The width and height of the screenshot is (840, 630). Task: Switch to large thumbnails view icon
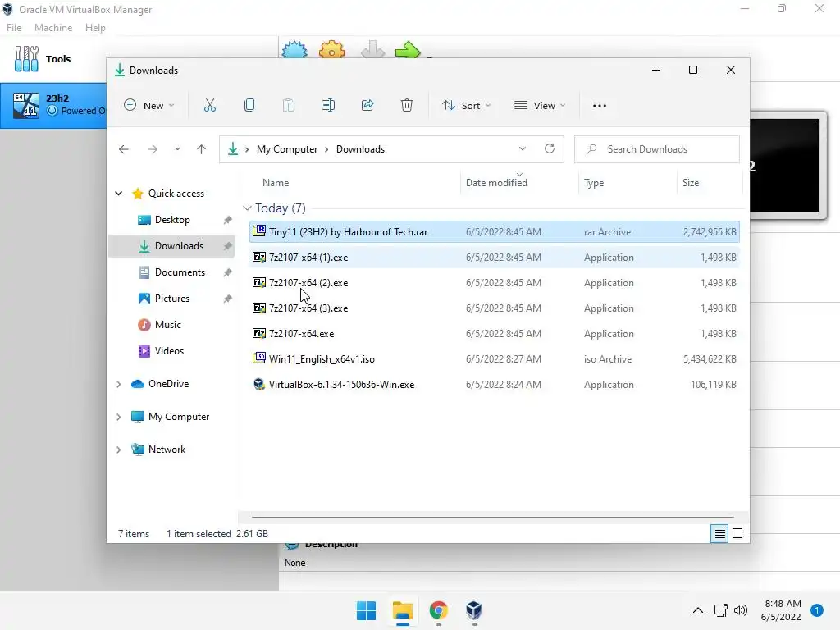point(737,533)
